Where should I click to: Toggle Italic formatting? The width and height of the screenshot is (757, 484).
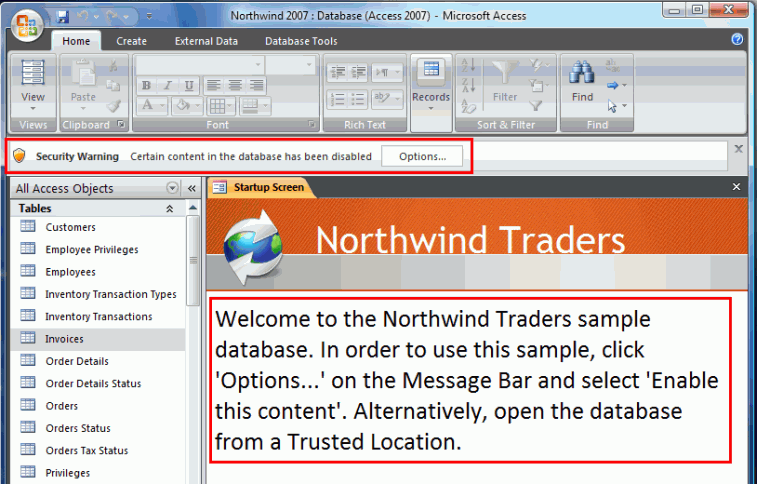pyautogui.click(x=168, y=85)
